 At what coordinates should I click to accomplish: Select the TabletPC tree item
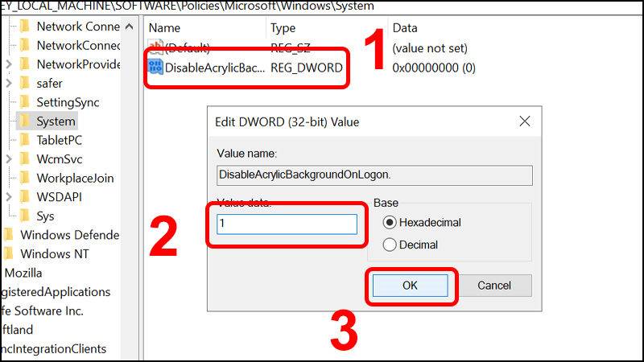(59, 140)
